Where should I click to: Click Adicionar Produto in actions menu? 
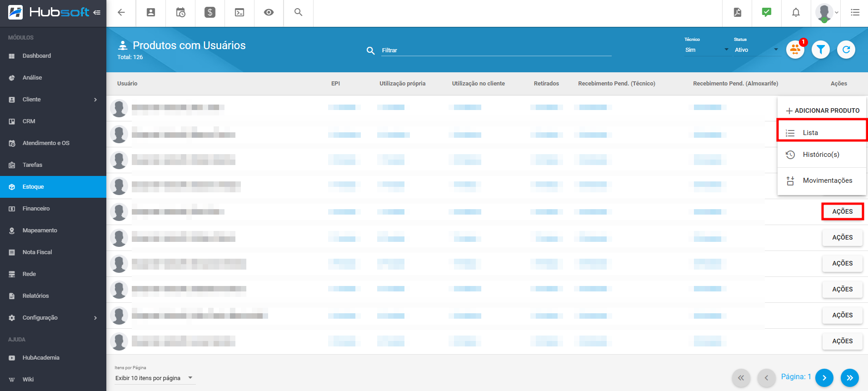[823, 110]
